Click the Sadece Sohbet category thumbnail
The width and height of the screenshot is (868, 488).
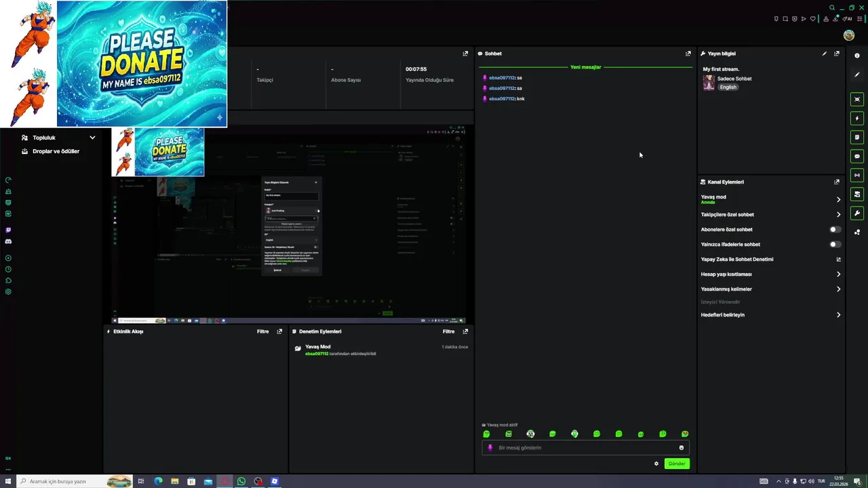click(709, 83)
